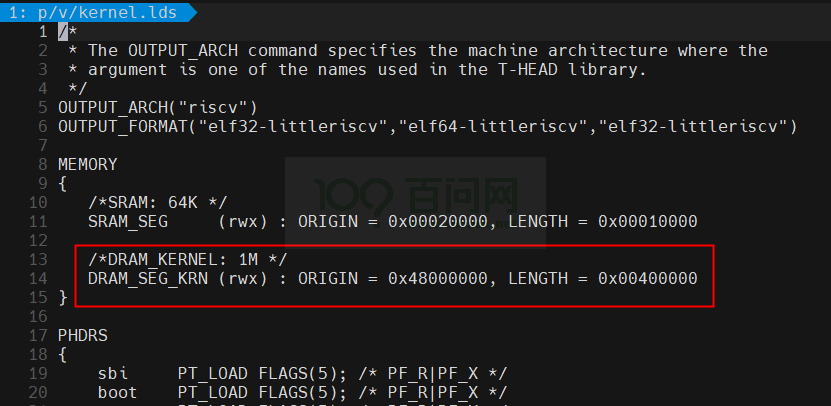Click the closing brace on line 15
831x406 pixels.
tap(63, 298)
